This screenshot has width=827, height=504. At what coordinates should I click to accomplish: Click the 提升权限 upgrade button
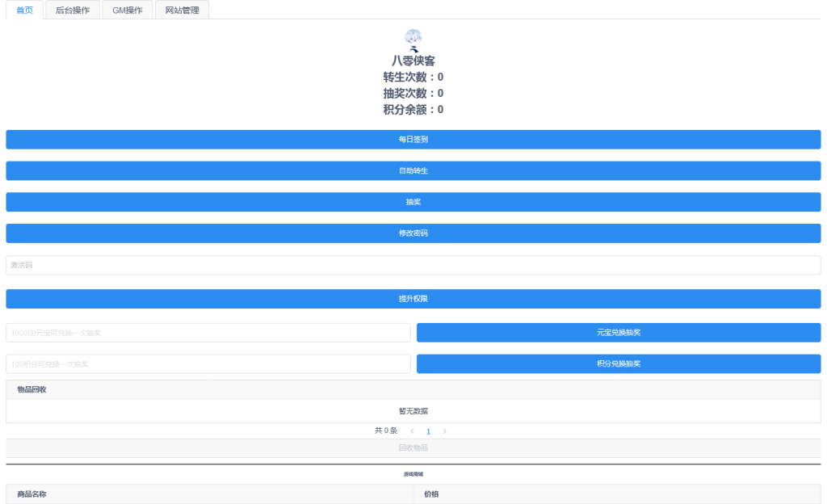click(x=413, y=298)
